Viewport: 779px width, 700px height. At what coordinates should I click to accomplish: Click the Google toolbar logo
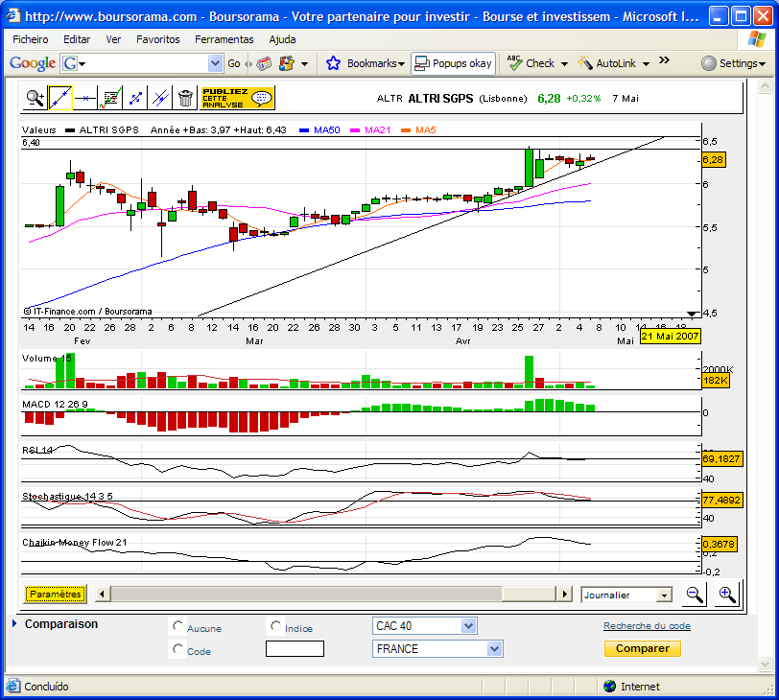[33, 63]
